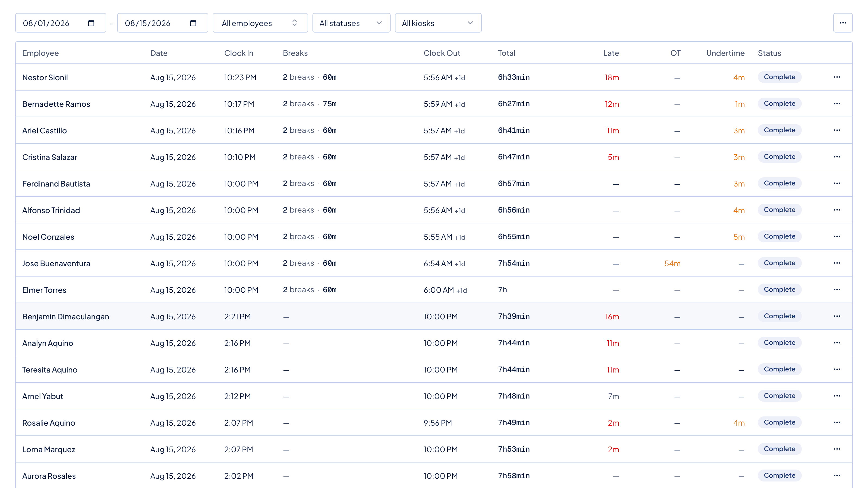
Task: Open row actions for Alfonso Trinidad
Action: [837, 210]
